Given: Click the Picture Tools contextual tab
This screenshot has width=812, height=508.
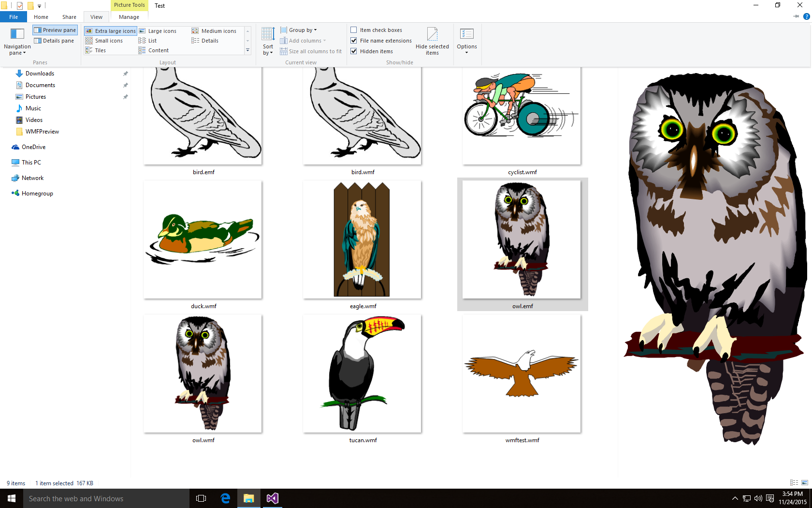Looking at the screenshot, I should pos(130,5).
